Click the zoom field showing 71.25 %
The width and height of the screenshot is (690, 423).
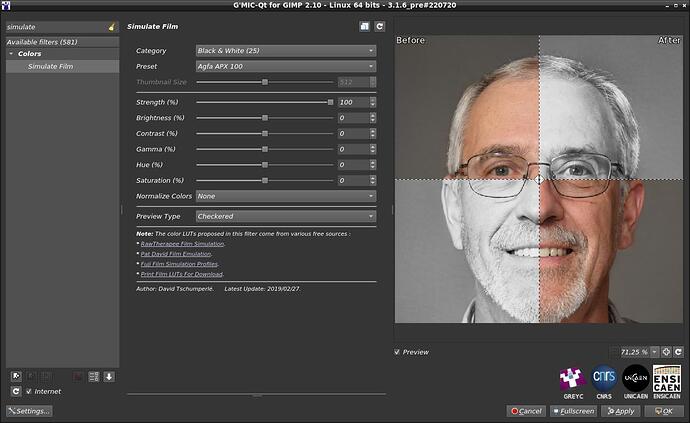pos(634,352)
